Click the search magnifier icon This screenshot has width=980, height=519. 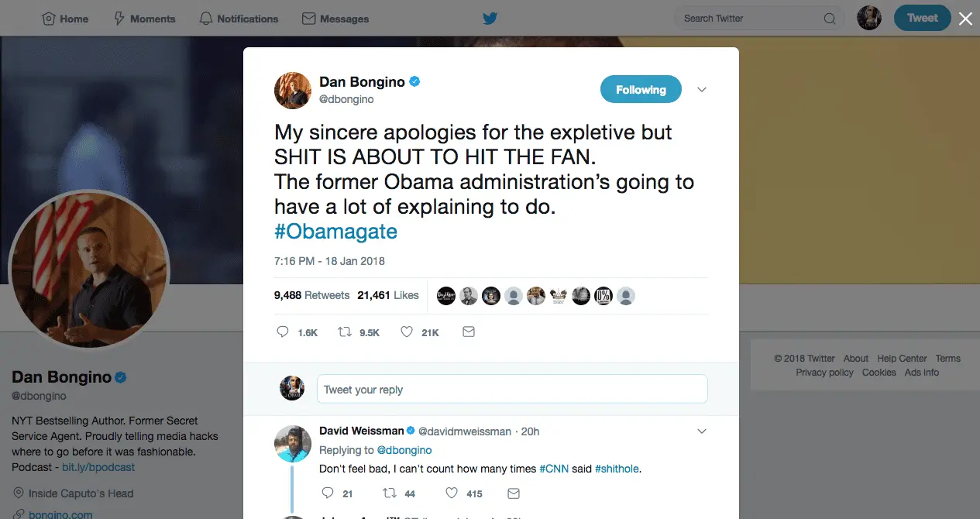click(x=829, y=19)
